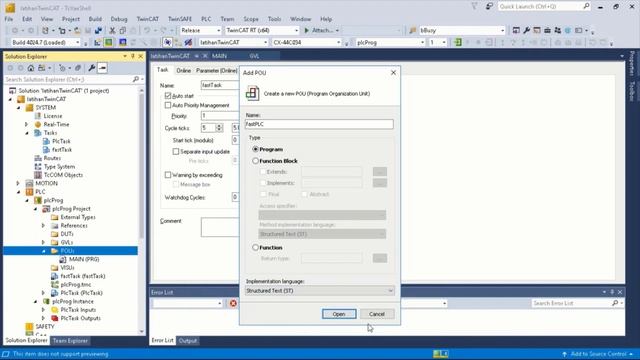640x360 pixels.
Task: Open the Implementation language dropdown
Action: (320, 291)
